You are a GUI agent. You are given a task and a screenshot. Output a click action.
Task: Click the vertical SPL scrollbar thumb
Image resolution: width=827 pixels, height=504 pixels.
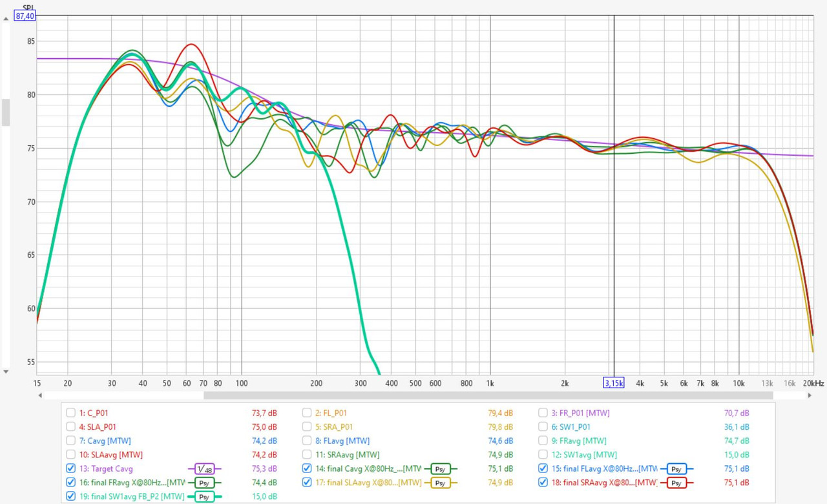[x=6, y=112]
